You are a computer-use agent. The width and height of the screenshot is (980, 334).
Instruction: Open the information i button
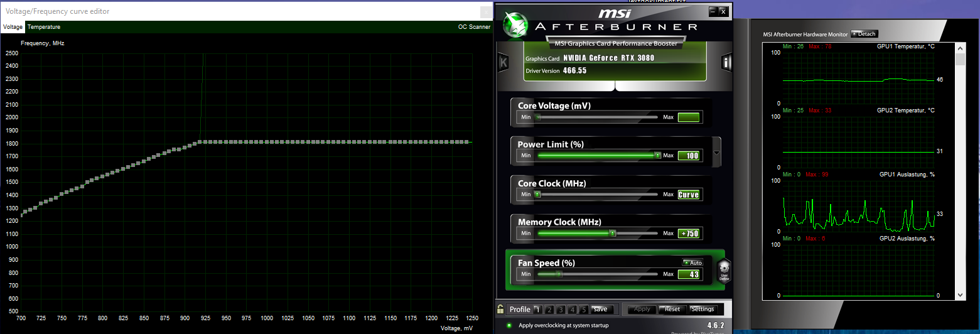726,63
